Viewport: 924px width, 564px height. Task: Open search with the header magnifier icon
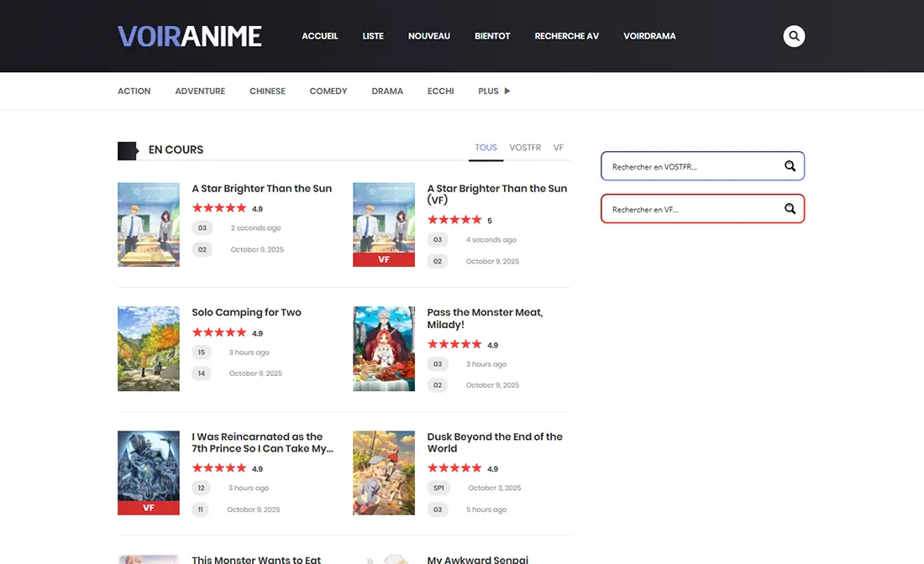(794, 36)
